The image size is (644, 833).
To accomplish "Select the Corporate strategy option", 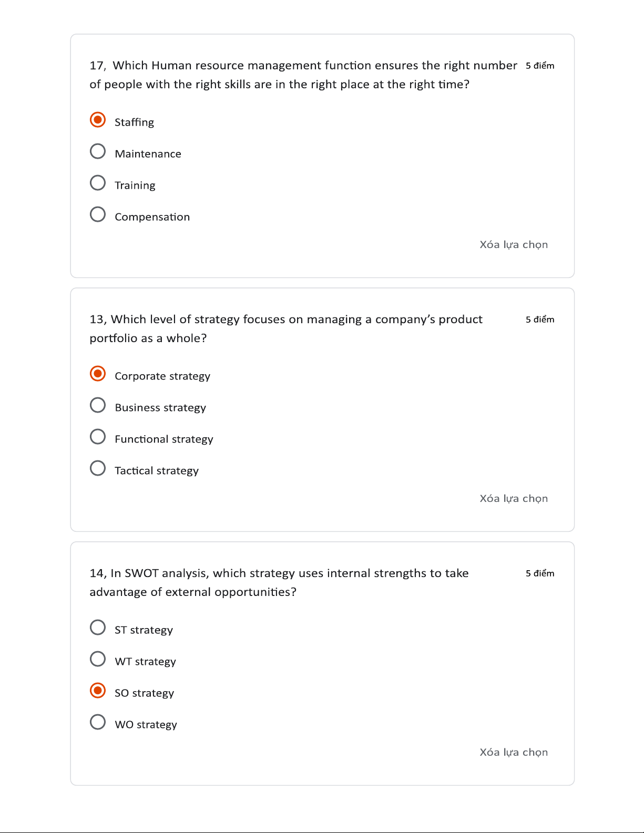I will point(98,374).
